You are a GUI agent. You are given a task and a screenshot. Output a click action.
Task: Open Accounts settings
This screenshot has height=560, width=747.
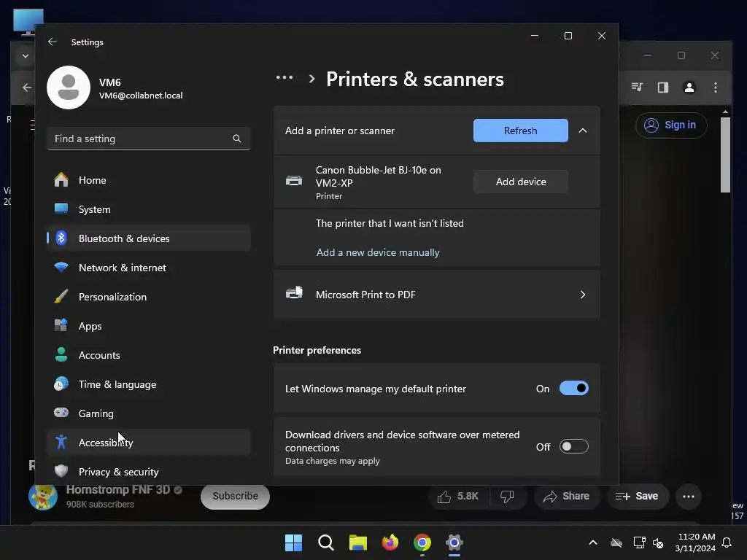[149, 355]
